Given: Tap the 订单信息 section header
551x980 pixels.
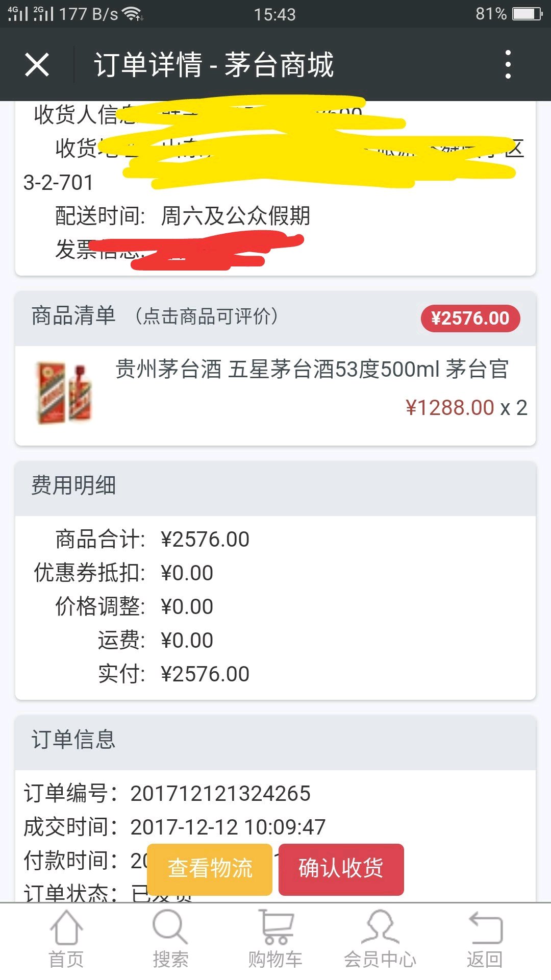Looking at the screenshot, I should coord(73,740).
